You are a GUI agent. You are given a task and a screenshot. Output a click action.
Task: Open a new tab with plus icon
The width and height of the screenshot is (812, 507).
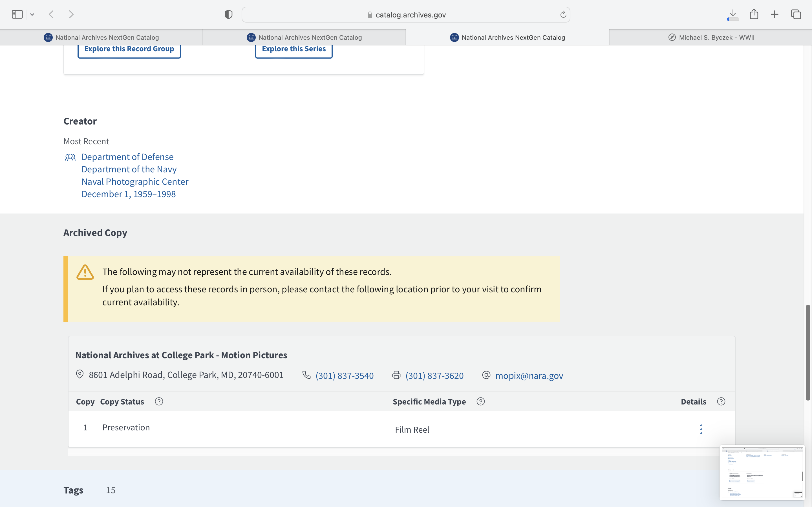pyautogui.click(x=775, y=14)
